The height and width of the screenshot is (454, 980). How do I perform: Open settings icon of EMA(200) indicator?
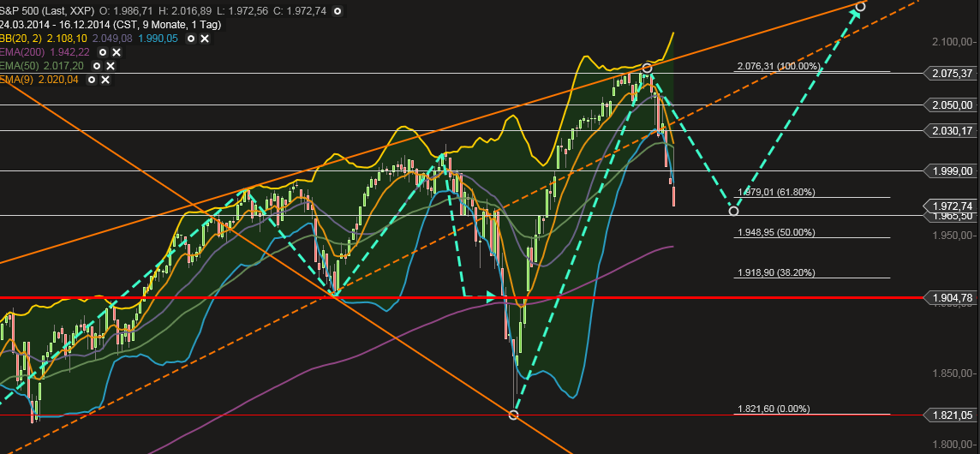103,52
